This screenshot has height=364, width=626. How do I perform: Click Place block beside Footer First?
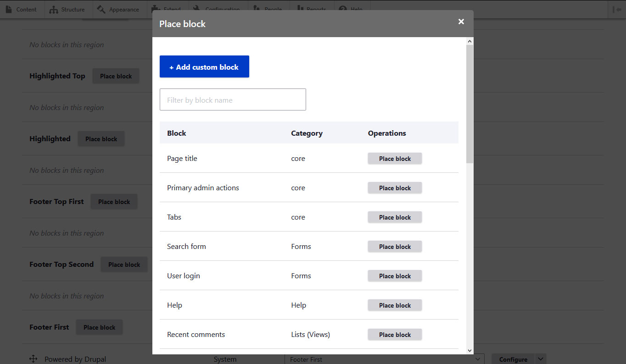(x=99, y=327)
